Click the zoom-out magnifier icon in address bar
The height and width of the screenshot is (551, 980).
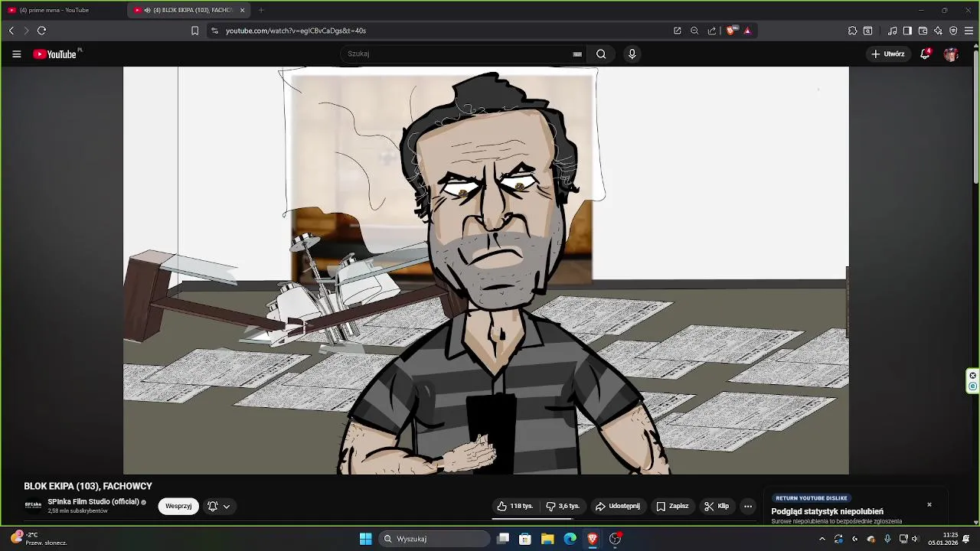click(694, 31)
